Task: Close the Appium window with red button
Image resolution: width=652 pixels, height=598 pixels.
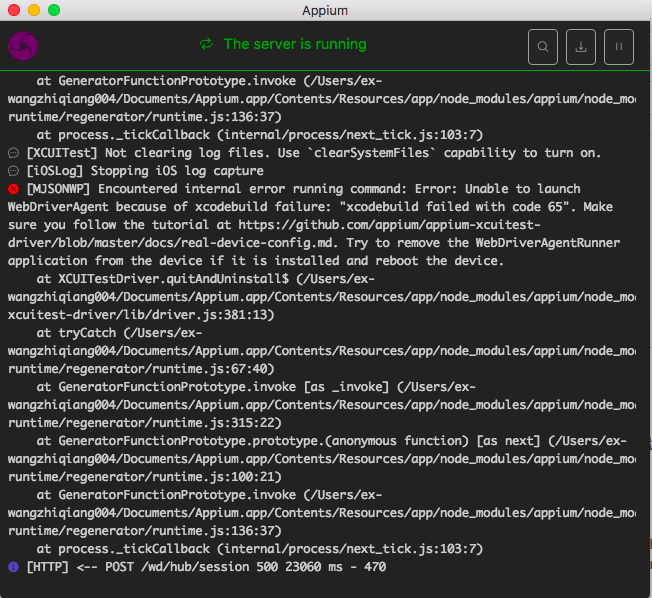Action: tap(14, 10)
